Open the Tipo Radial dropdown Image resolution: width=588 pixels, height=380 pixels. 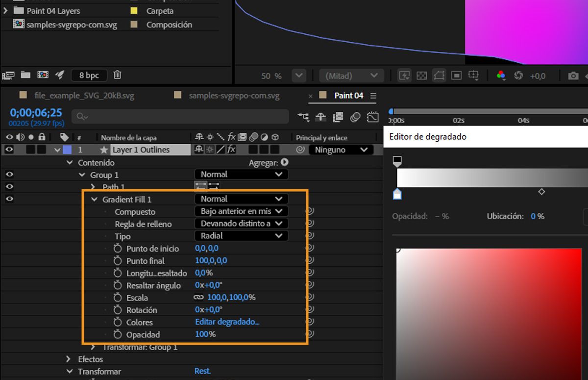pos(242,236)
